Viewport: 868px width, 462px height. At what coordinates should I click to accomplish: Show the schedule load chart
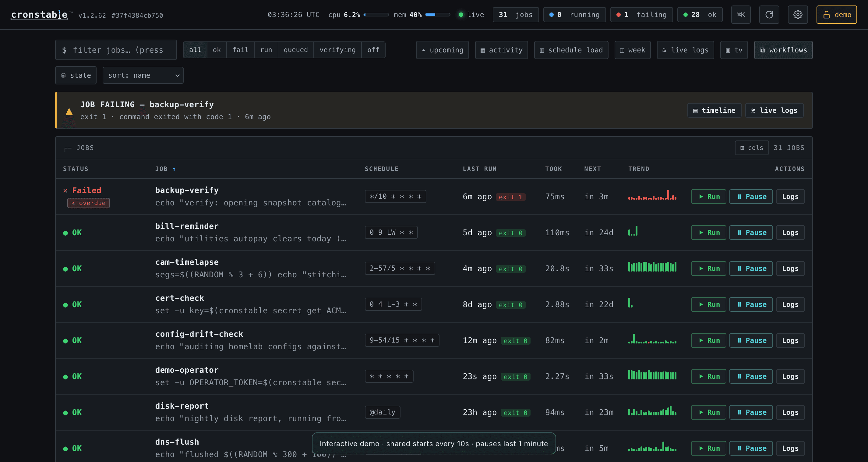pyautogui.click(x=571, y=50)
